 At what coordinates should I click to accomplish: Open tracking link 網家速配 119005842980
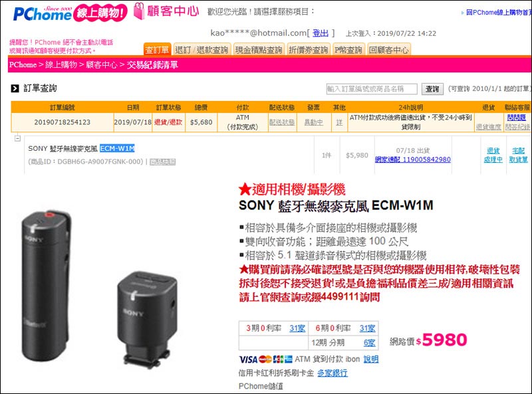[413, 159]
